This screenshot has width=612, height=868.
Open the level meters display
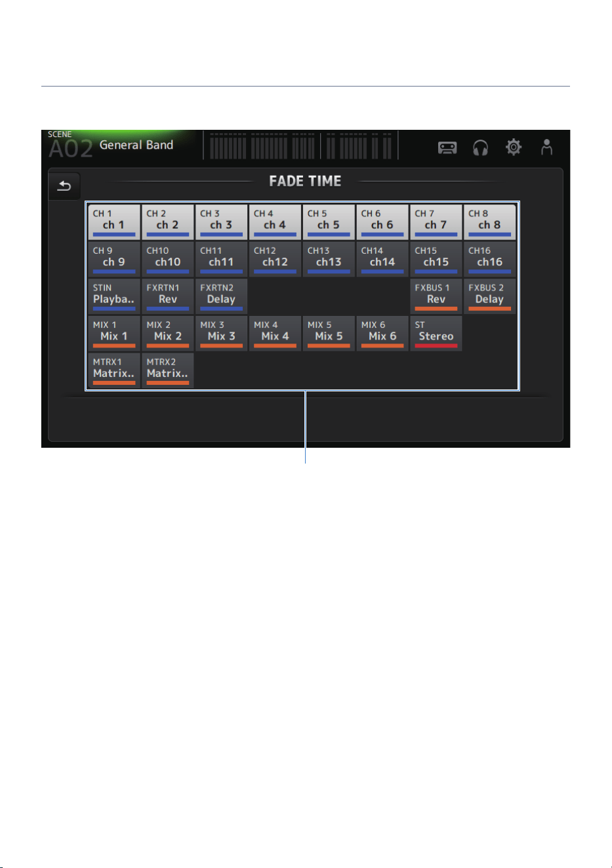pos(300,146)
